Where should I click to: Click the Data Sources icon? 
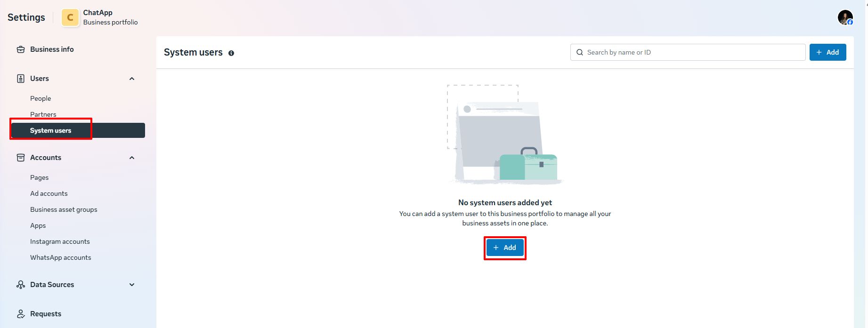[x=21, y=285]
